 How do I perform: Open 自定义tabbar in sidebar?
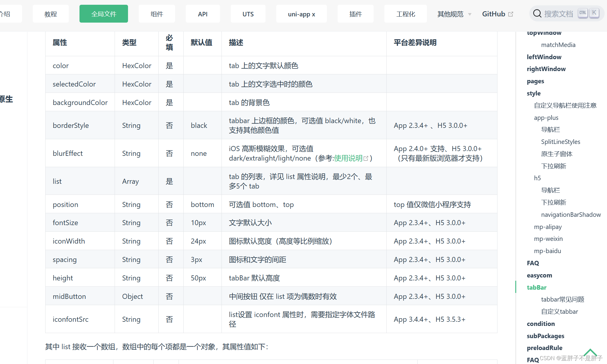pos(560,312)
